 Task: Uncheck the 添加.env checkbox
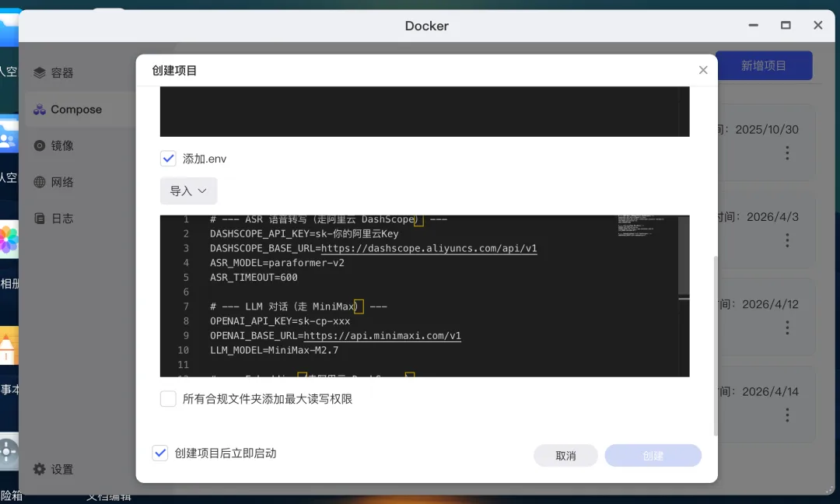click(x=168, y=159)
